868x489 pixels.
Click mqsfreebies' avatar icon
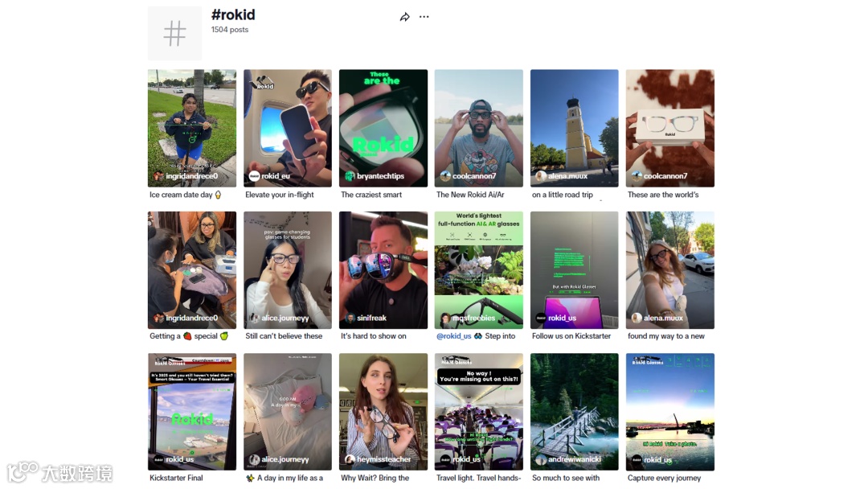coord(445,318)
